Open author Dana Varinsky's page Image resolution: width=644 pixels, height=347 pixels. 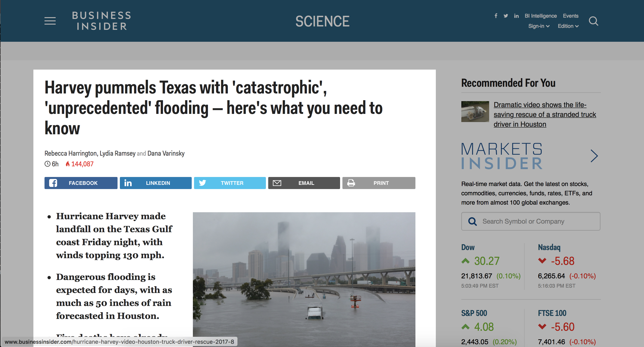click(x=166, y=153)
